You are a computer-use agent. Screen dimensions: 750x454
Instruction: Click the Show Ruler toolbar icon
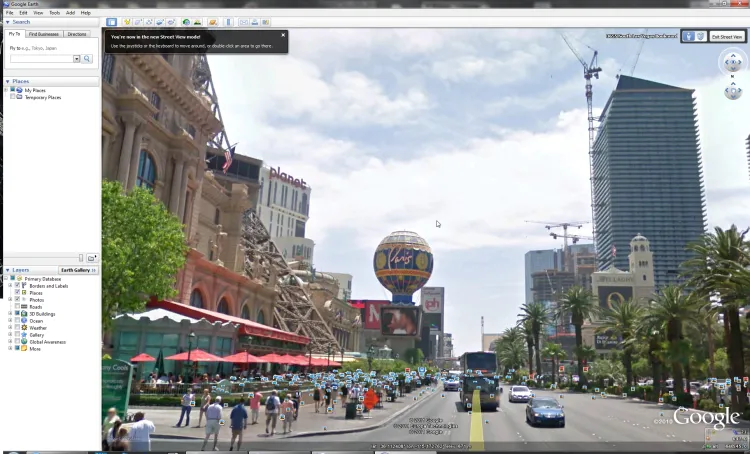point(228,21)
